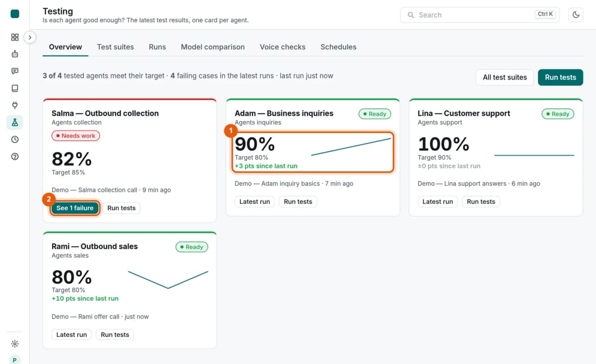Viewport: 596px width, 364px height.
Task: Expand the sidebar with the chevron button
Action: 30,37
